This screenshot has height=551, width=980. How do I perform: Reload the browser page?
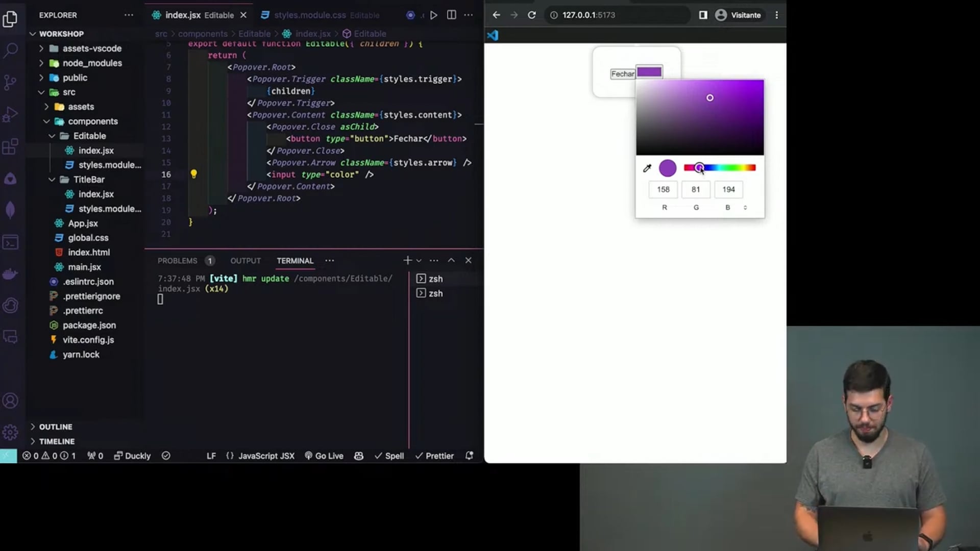click(x=531, y=15)
